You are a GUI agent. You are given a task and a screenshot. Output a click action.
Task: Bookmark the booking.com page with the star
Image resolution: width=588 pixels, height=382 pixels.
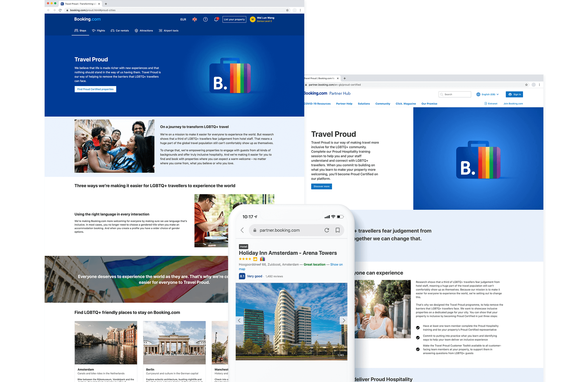(287, 10)
